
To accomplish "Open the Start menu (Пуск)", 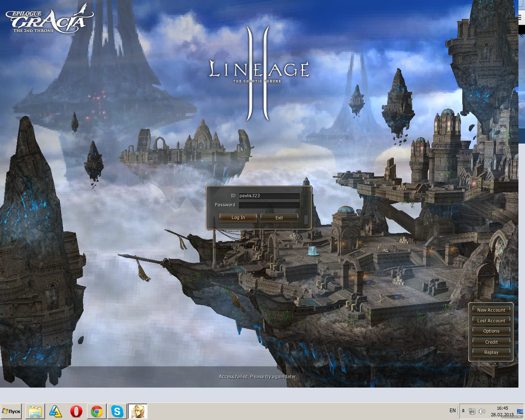I will pyautogui.click(x=11, y=411).
